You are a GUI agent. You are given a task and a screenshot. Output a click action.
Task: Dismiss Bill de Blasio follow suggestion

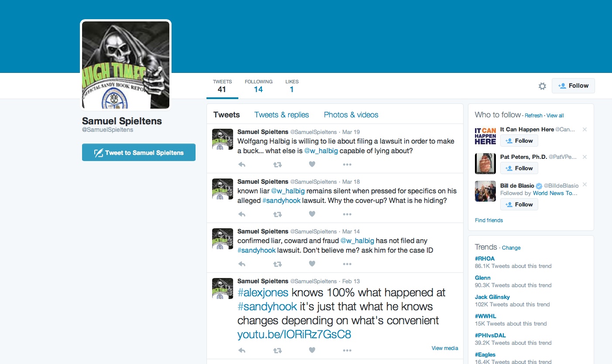pos(584,185)
